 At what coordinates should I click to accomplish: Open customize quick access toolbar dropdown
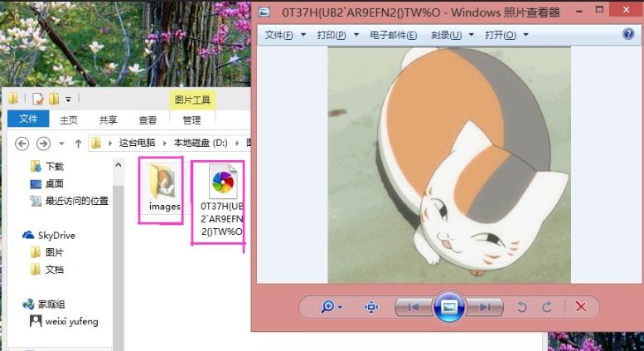click(x=68, y=99)
